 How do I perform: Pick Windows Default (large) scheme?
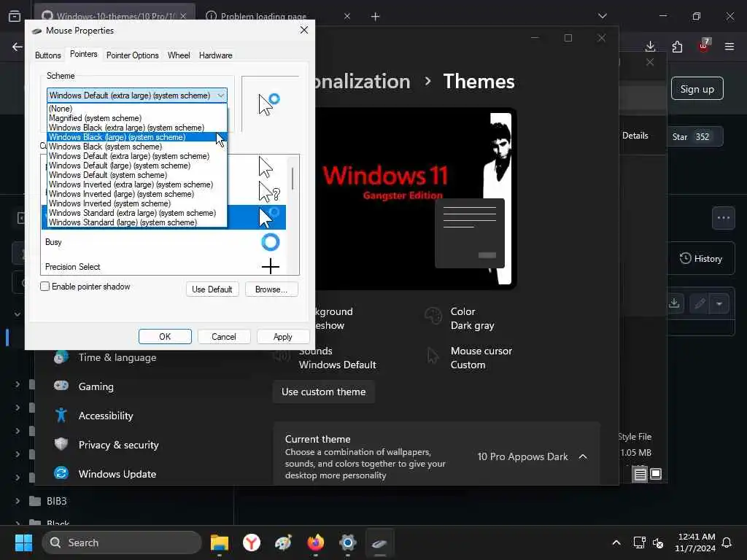[137, 166]
